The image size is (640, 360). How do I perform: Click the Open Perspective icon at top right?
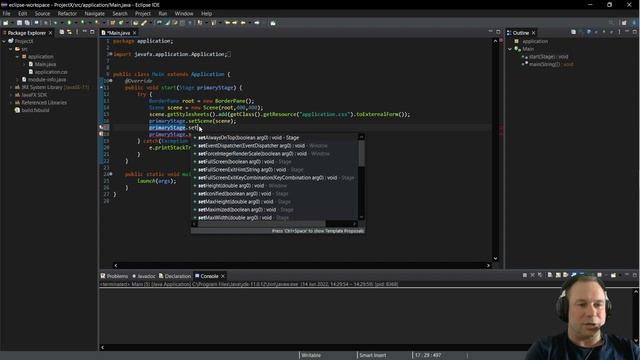(624, 22)
